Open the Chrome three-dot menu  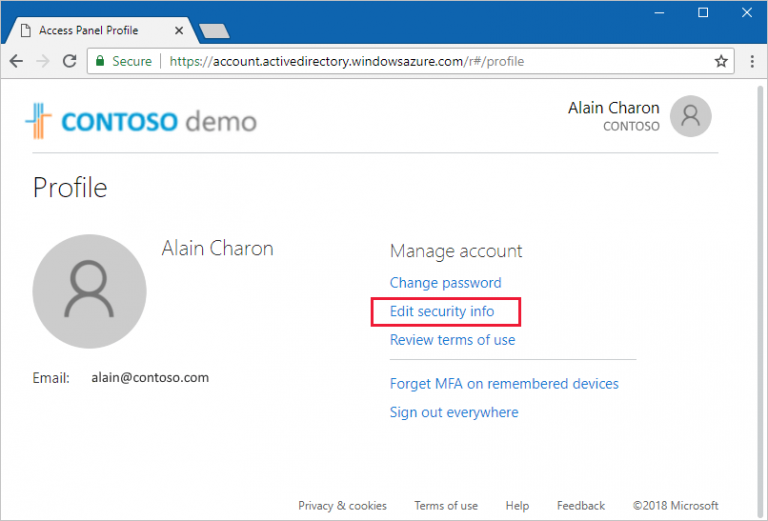749,61
